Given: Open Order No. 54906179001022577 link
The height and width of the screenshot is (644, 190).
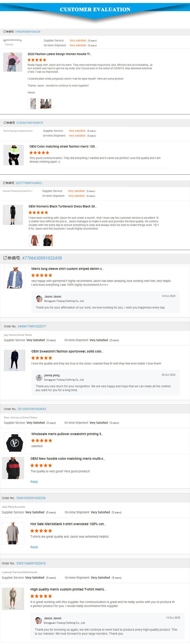Looking at the screenshot, I should pos(32,326).
